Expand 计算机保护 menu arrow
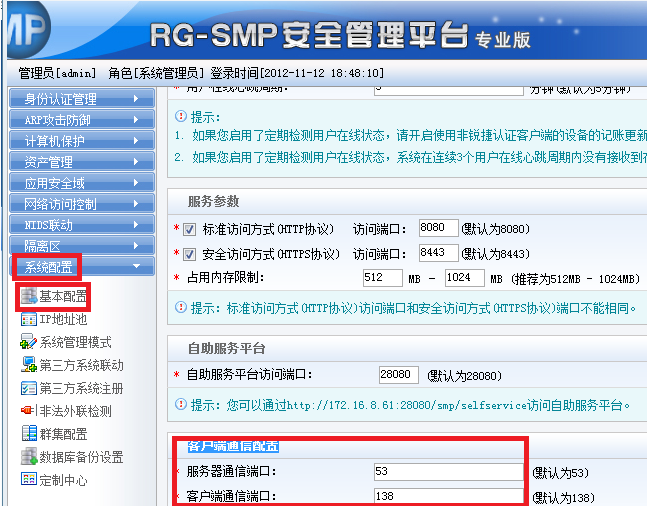This screenshot has height=507, width=655. [135, 141]
